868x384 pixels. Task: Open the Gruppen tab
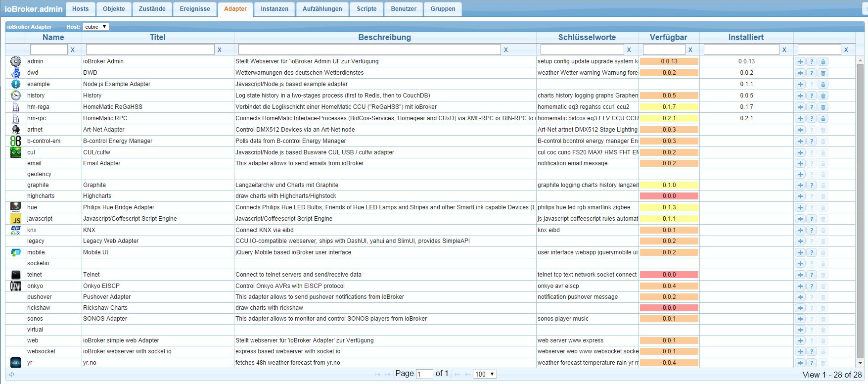(x=443, y=9)
